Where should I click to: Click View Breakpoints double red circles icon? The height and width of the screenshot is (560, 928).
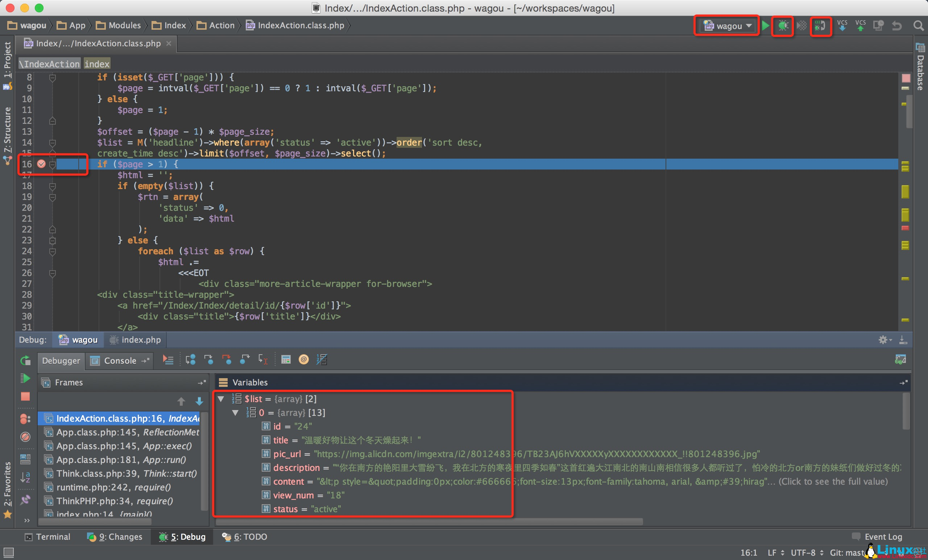click(x=25, y=418)
